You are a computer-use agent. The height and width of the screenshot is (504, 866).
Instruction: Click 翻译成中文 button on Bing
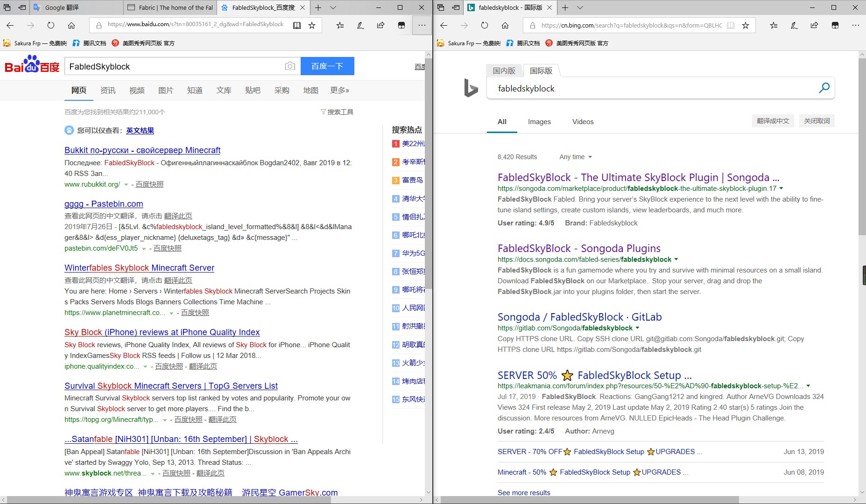click(x=773, y=121)
